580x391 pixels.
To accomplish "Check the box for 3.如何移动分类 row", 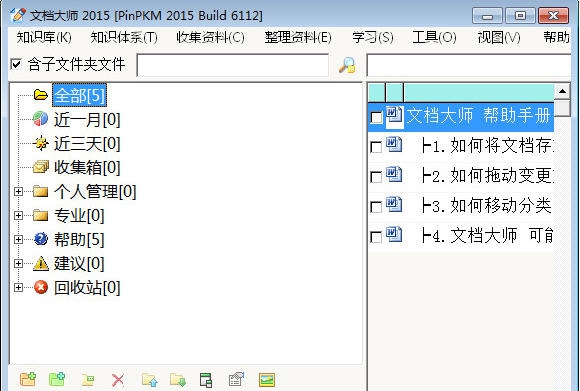I will pos(376,207).
